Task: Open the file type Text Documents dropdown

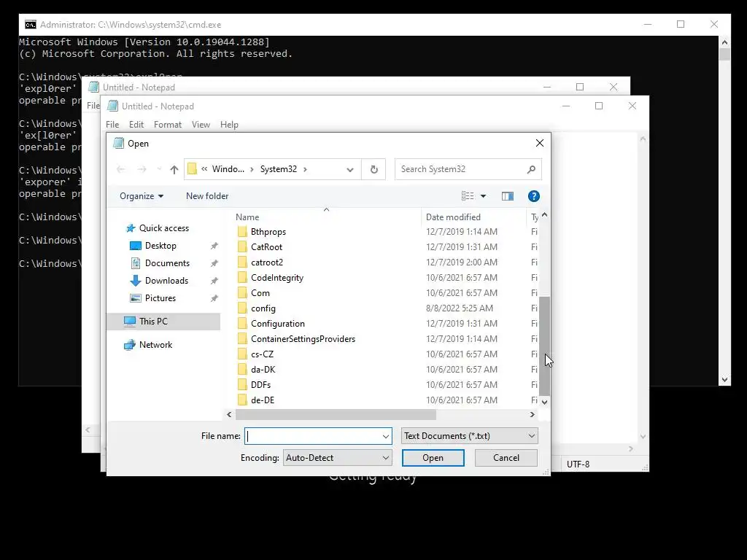Action: (469, 436)
